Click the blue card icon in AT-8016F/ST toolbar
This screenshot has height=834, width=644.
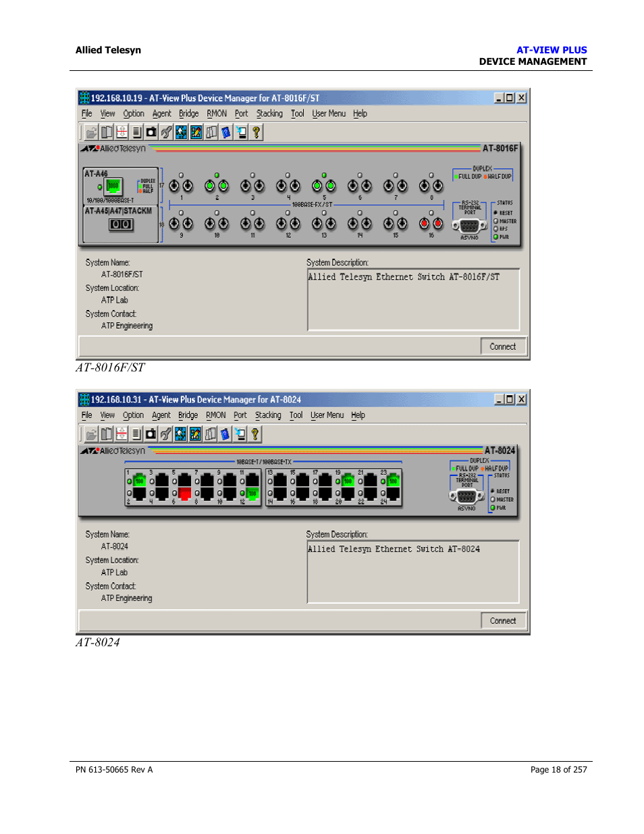click(226, 132)
